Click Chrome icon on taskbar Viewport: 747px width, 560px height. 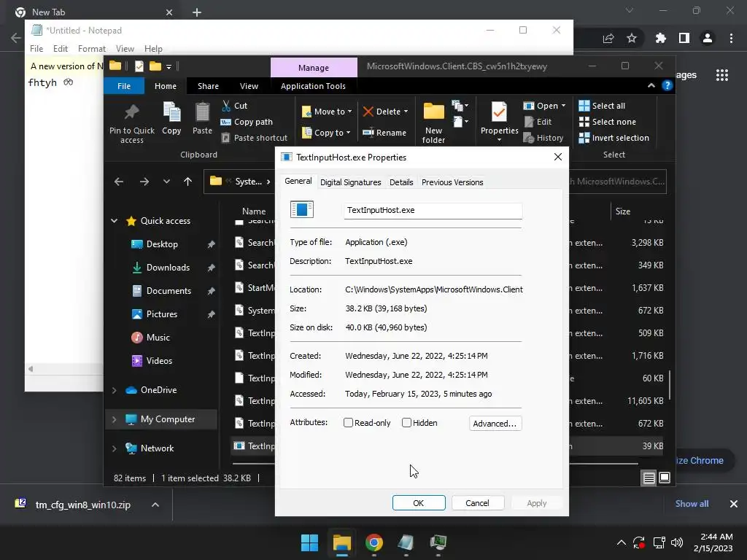tap(374, 542)
